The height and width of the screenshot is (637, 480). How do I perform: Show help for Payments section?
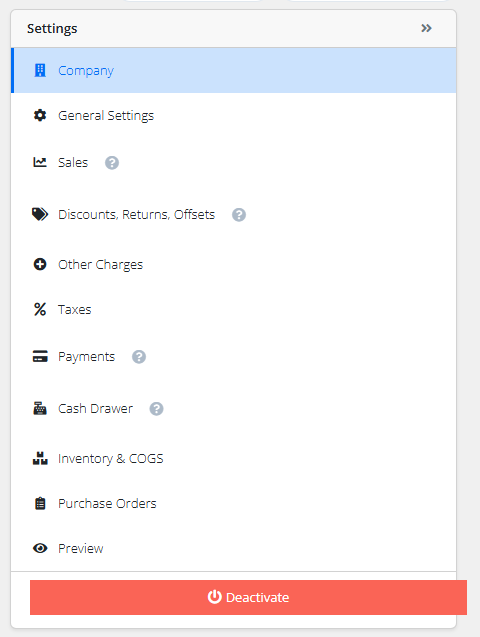(x=139, y=357)
